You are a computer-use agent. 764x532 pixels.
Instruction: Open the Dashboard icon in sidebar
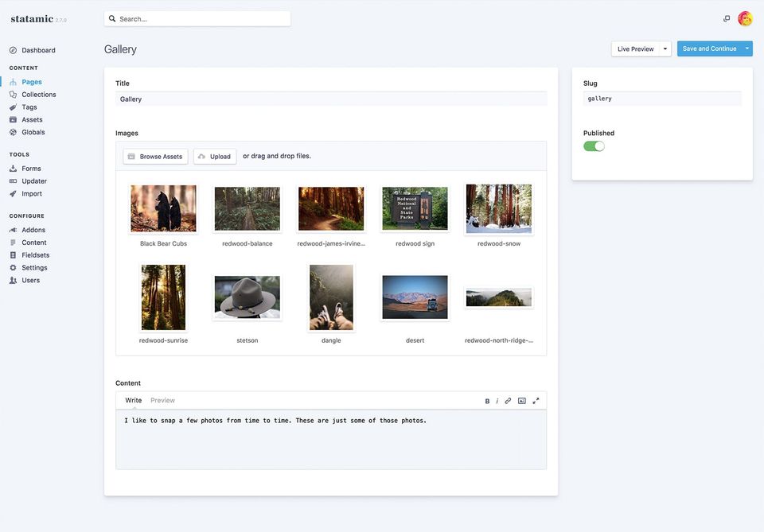click(x=14, y=50)
